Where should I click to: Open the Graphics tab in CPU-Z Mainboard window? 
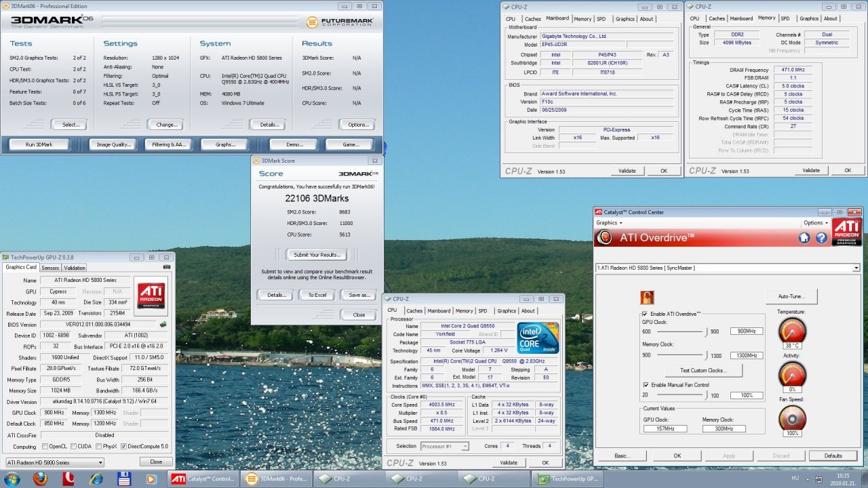(625, 19)
